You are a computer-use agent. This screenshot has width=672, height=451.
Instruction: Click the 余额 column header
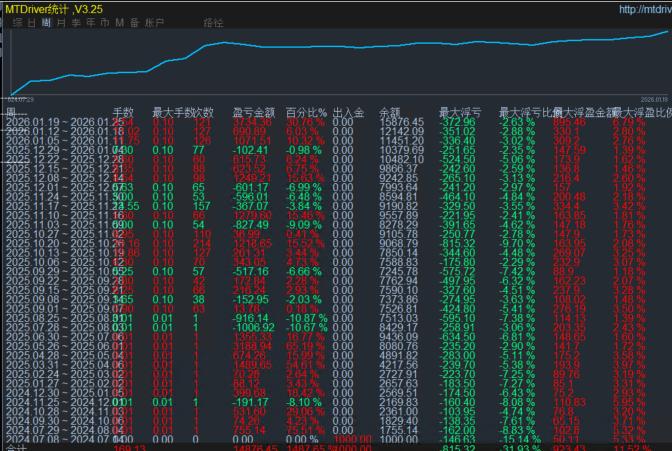point(390,113)
